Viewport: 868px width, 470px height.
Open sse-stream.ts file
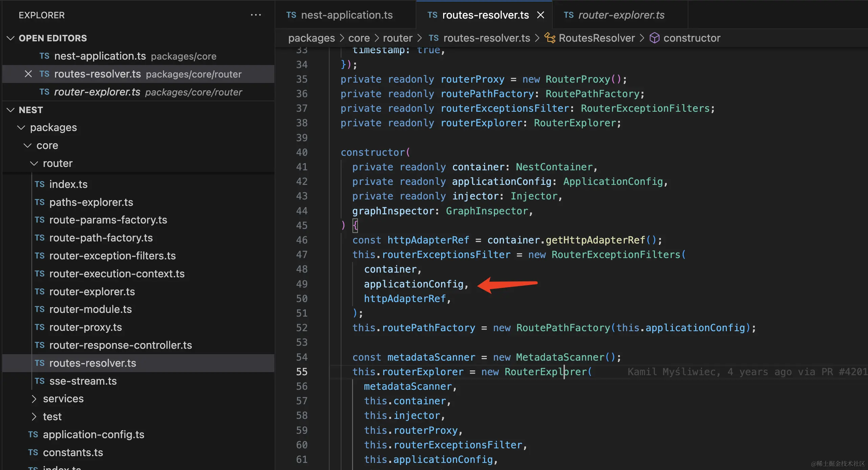click(83, 381)
